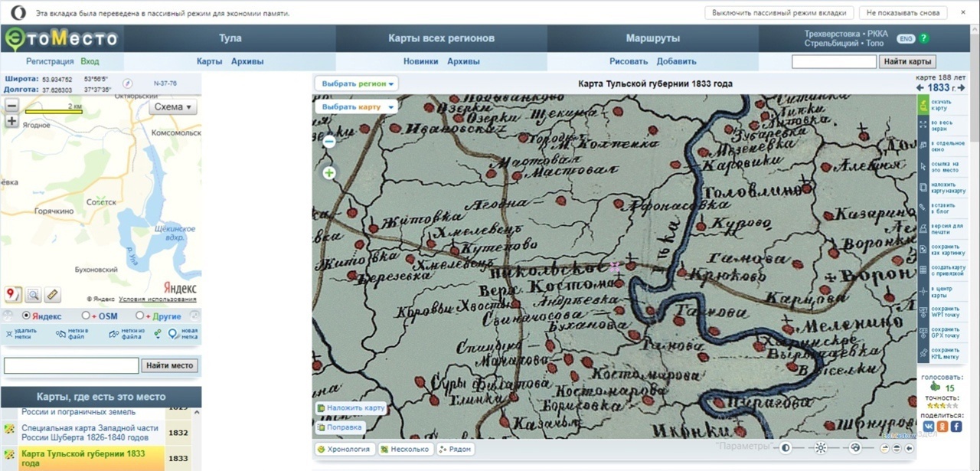Zoom out the small Yandex map
The image size is (980, 471).
11,106
